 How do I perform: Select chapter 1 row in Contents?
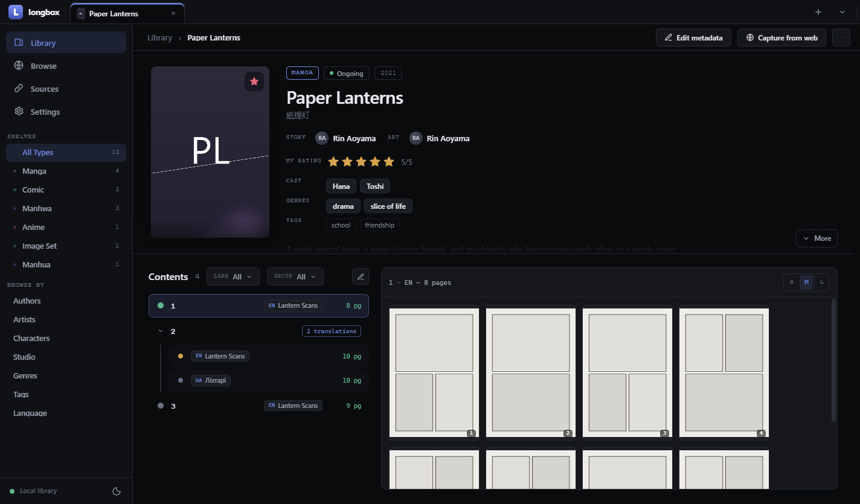(x=258, y=306)
